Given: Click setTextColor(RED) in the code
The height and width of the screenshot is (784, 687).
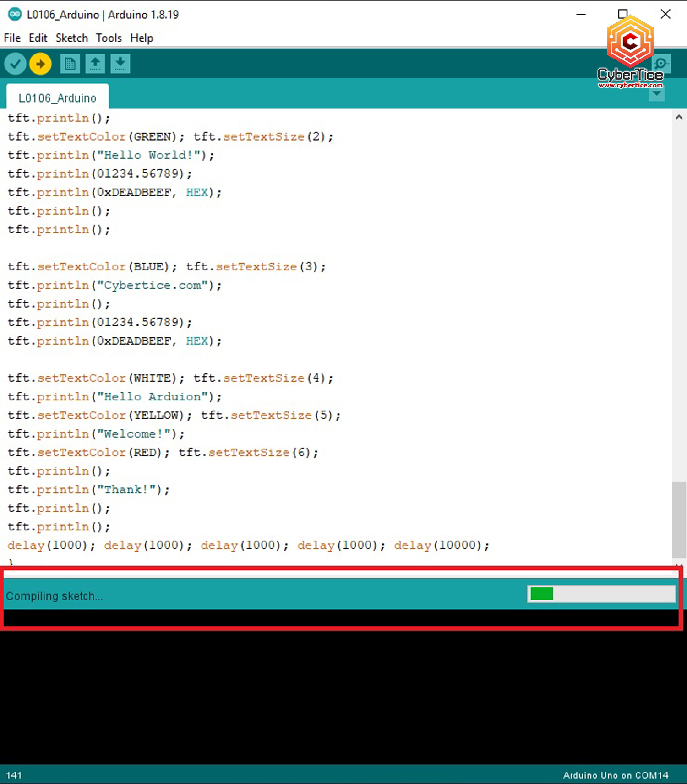Looking at the screenshot, I should coord(100,452).
